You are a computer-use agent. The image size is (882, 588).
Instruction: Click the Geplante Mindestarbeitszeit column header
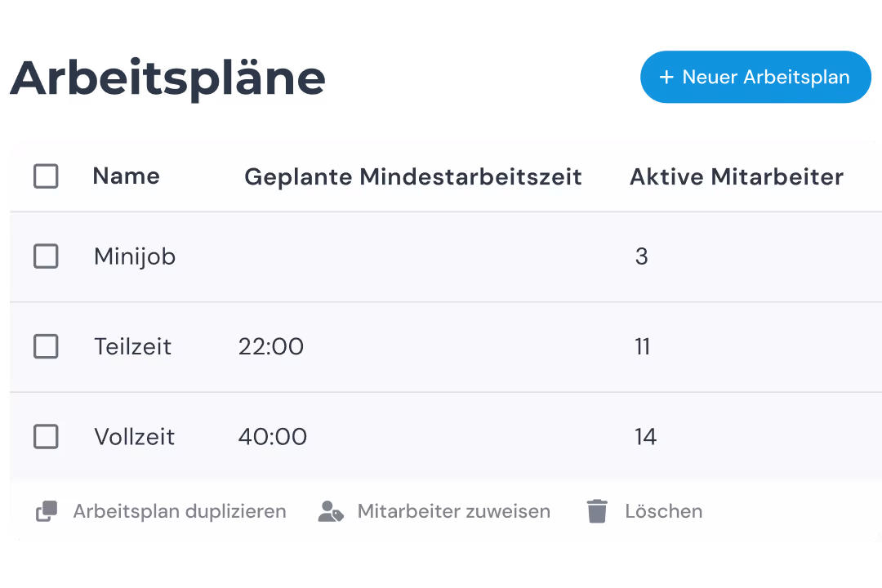pyautogui.click(x=413, y=176)
